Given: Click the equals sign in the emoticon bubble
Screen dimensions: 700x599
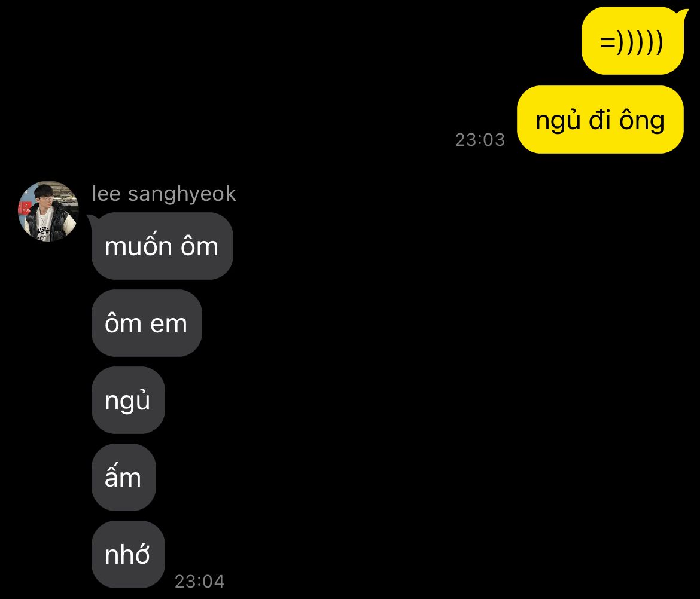Looking at the screenshot, I should pyautogui.click(x=608, y=43).
